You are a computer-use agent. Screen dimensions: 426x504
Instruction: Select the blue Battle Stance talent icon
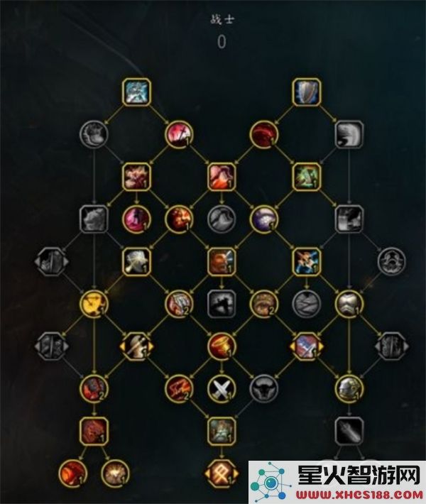[x=136, y=92]
